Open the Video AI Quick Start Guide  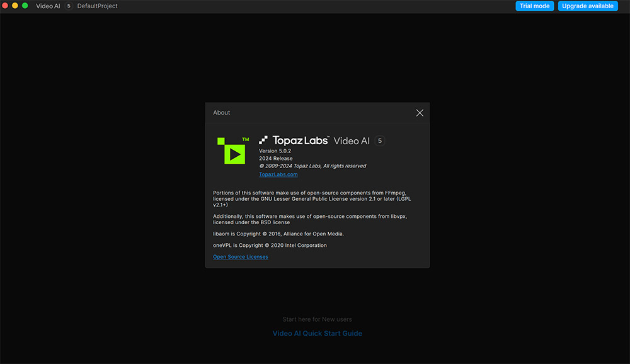click(x=317, y=334)
